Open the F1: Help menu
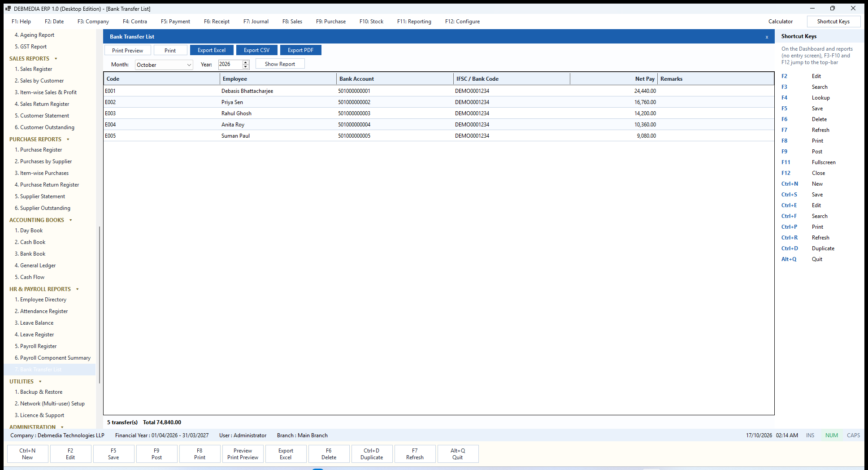This screenshot has height=470, width=868. (22, 22)
